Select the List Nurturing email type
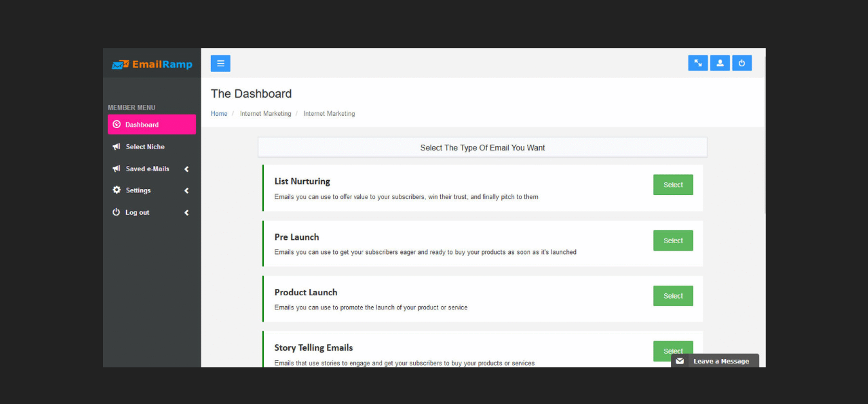The image size is (868, 404). pos(673,185)
